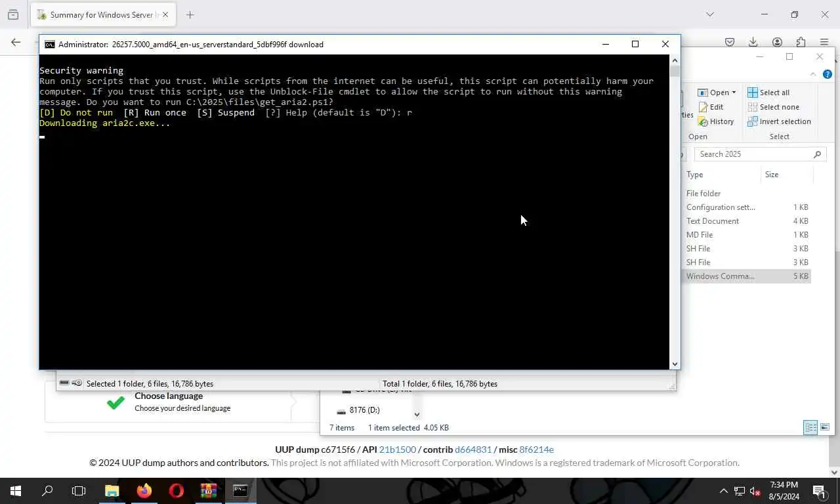Open File Explorer from taskbar

(x=112, y=491)
